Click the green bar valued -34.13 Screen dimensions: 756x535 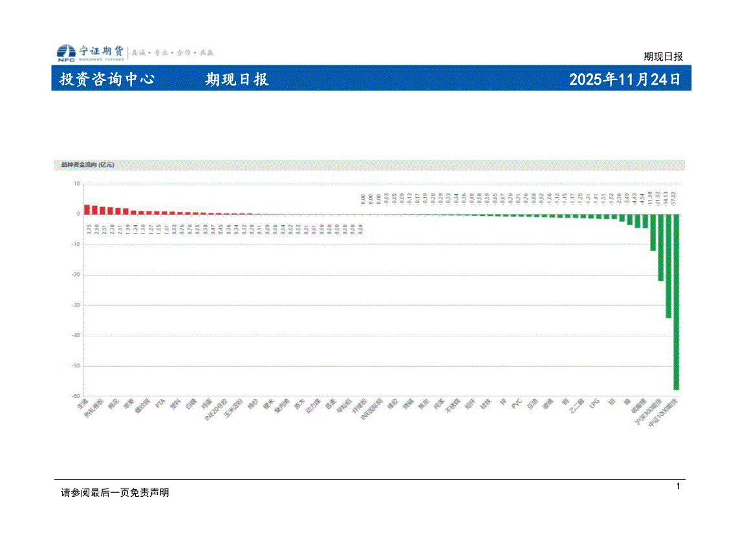coord(668,265)
